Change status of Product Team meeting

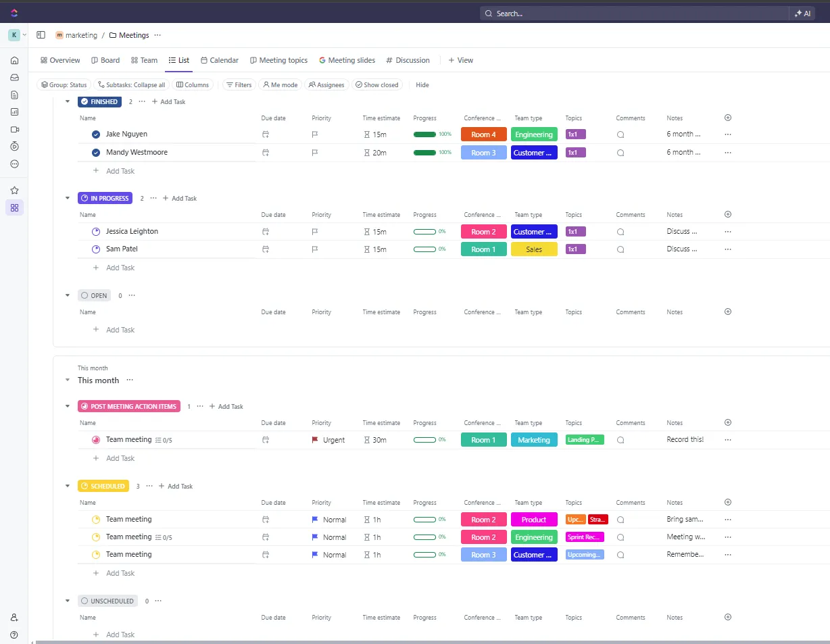[x=96, y=520]
